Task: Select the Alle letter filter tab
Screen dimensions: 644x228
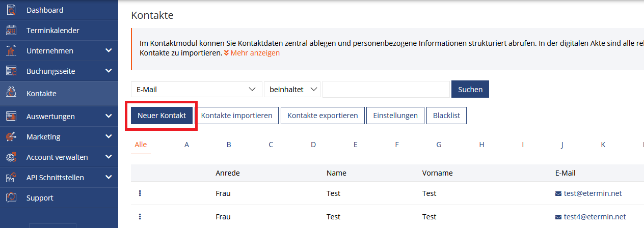Action: coord(141,145)
